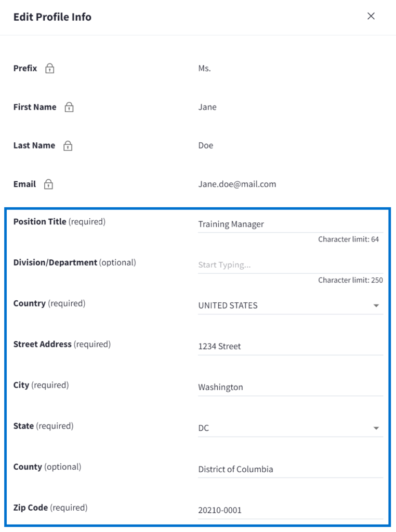The image size is (396, 532).
Task: Click the Training Manager text value
Action: [230, 224]
